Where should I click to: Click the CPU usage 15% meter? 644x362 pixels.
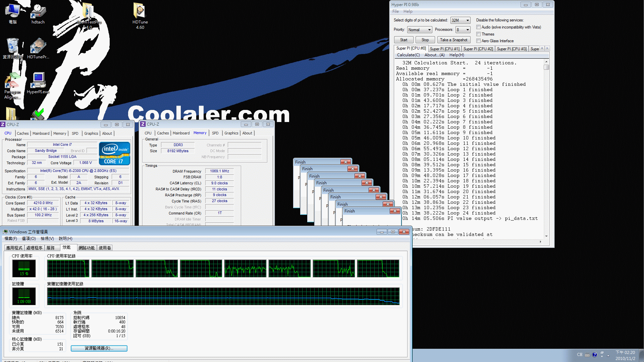[24, 268]
